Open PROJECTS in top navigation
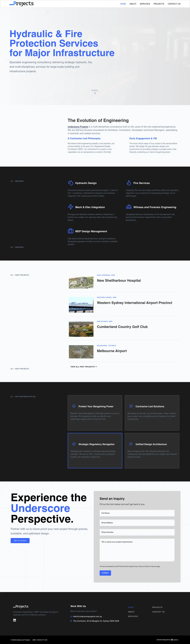Viewport: 190px width, 644px height. pos(159,4)
